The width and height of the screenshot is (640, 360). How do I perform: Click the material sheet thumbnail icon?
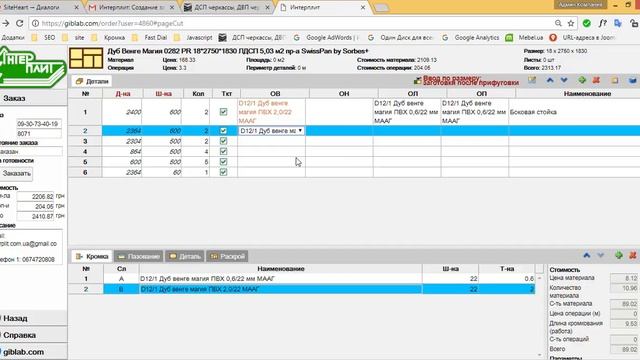[86, 58]
